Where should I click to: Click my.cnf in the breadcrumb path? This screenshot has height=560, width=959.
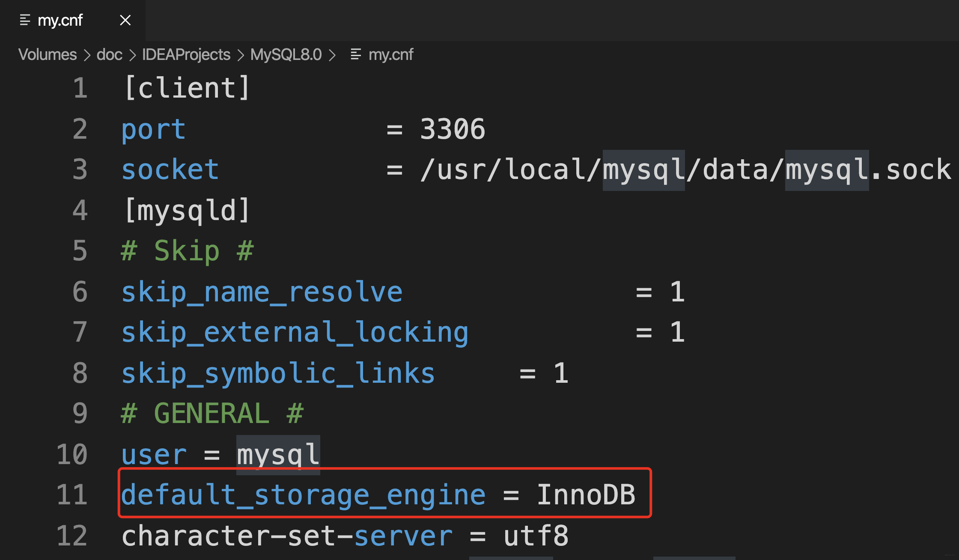tap(390, 54)
